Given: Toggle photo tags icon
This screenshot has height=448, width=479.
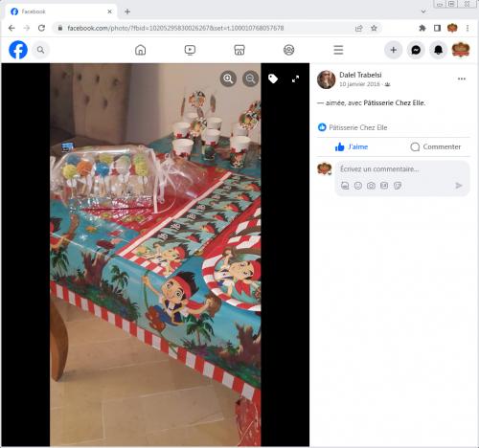Looking at the screenshot, I should coord(273,78).
